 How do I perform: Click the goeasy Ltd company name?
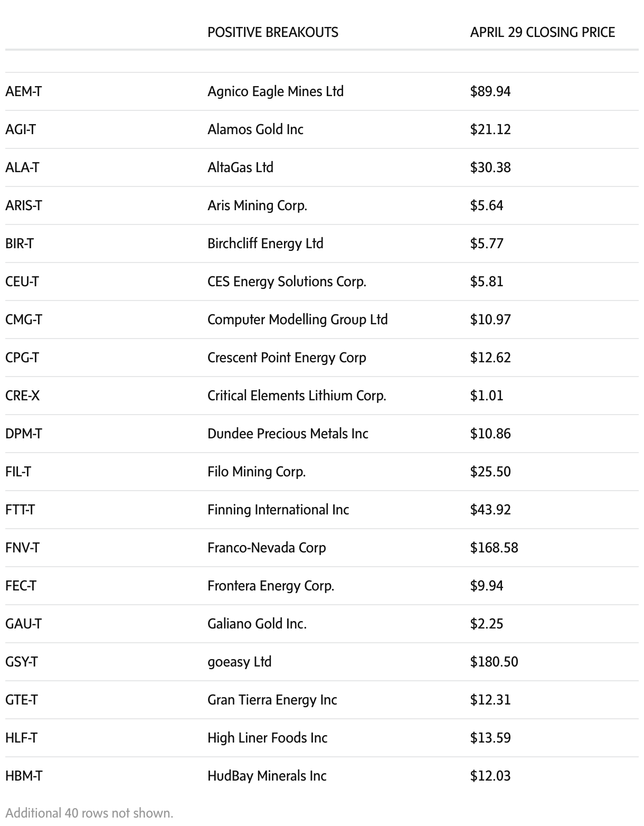coord(239,662)
